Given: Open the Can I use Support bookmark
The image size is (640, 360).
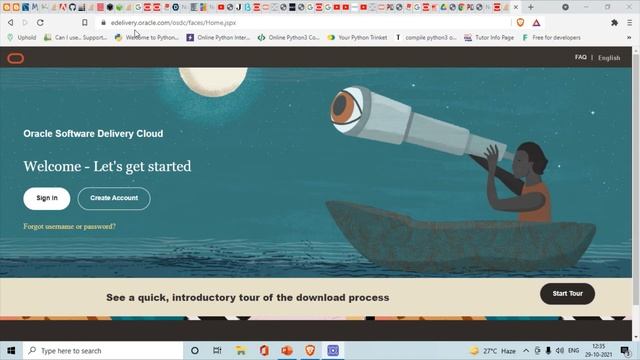Looking at the screenshot, I should (76, 38).
